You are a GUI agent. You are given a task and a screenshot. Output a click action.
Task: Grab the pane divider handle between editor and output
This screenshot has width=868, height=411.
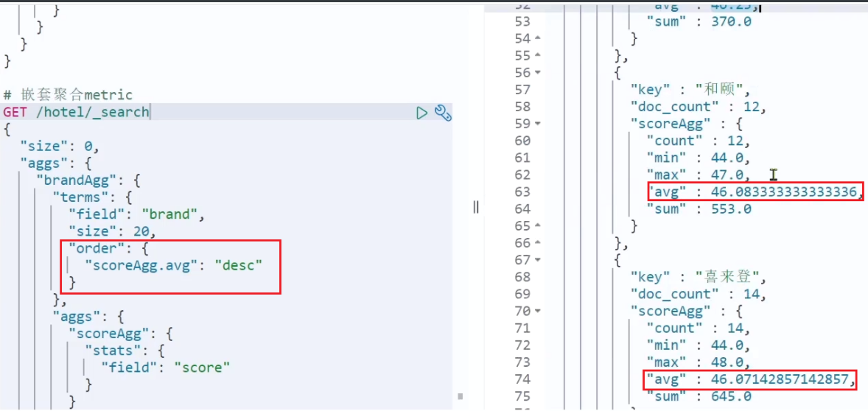[x=476, y=208]
